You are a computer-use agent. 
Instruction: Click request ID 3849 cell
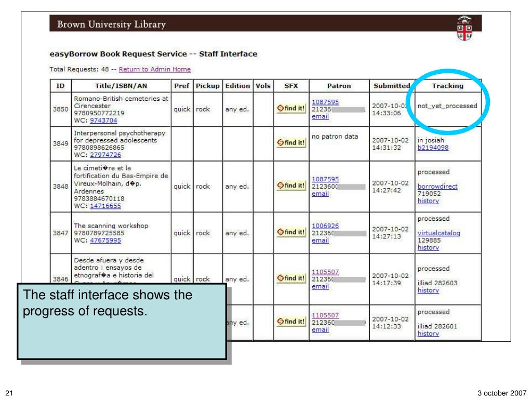point(60,143)
